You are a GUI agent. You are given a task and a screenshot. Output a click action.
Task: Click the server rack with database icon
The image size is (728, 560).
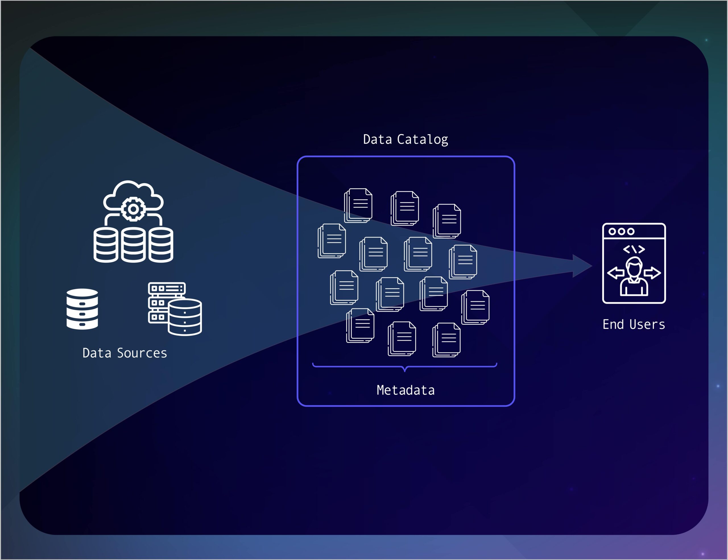pos(175,309)
